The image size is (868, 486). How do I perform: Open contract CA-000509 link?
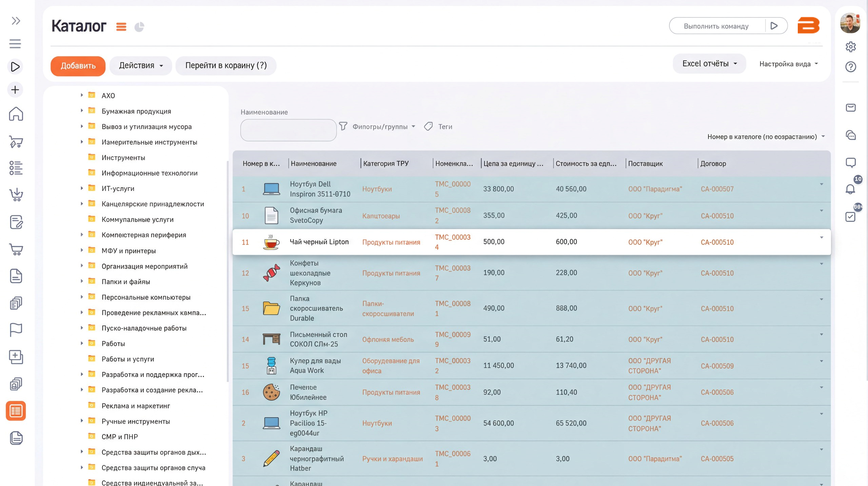point(717,366)
